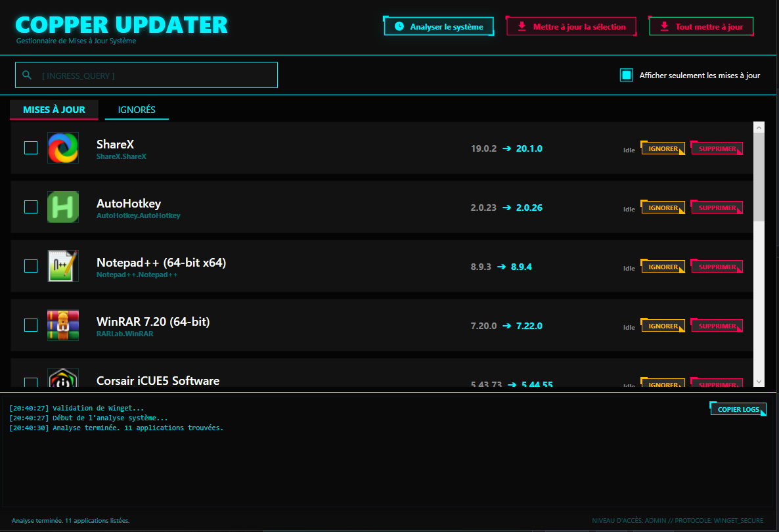Image resolution: width=779 pixels, height=532 pixels.
Task: Click Tout mettre à jour button
Action: click(701, 26)
